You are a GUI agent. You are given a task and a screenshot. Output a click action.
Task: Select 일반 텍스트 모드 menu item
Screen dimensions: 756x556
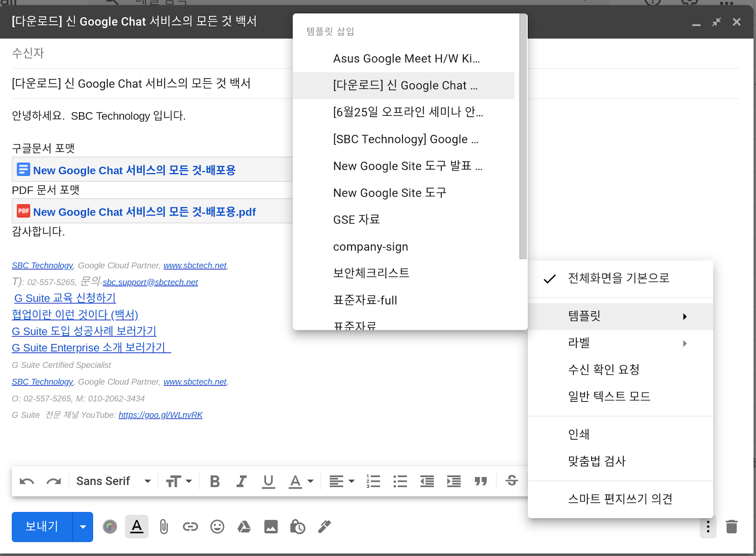[620, 397]
